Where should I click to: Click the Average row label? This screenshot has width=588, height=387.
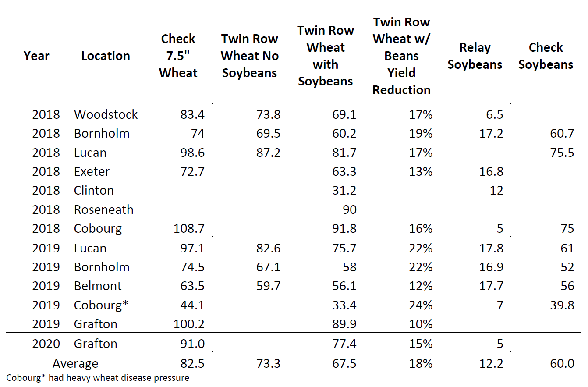click(75, 364)
